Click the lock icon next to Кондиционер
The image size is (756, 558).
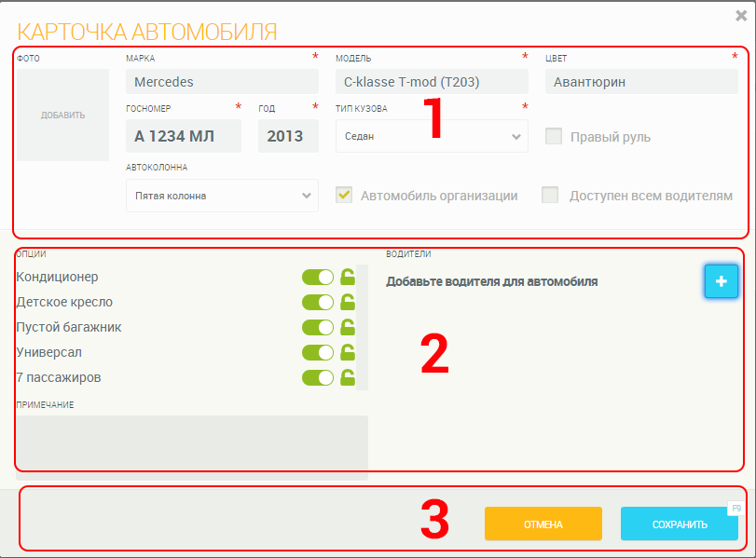[347, 277]
